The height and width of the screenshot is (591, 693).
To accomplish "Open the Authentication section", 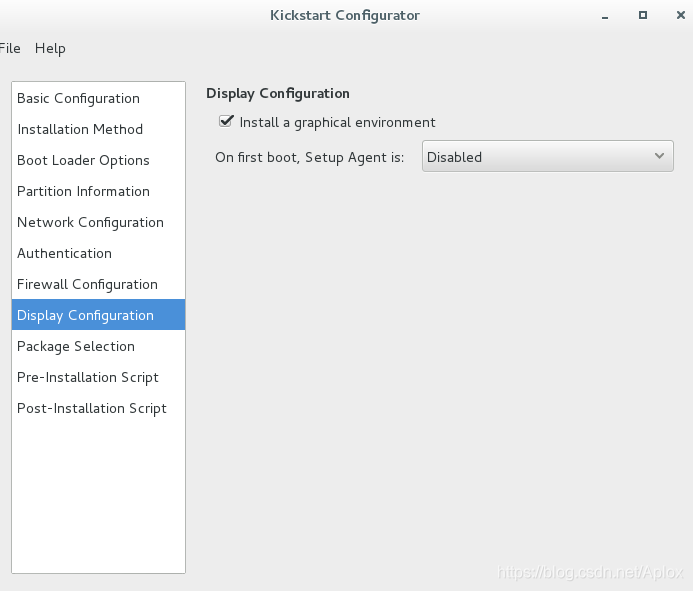I will click(98, 253).
